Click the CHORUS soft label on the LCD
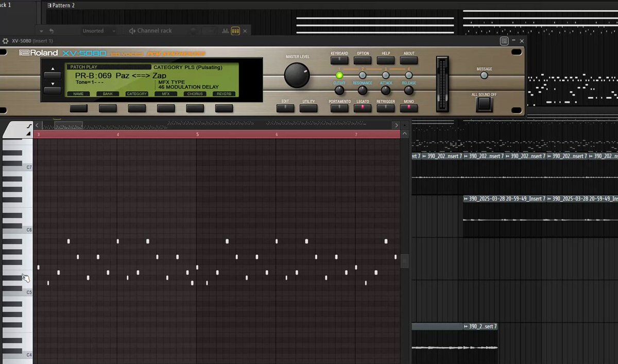 (x=195, y=94)
